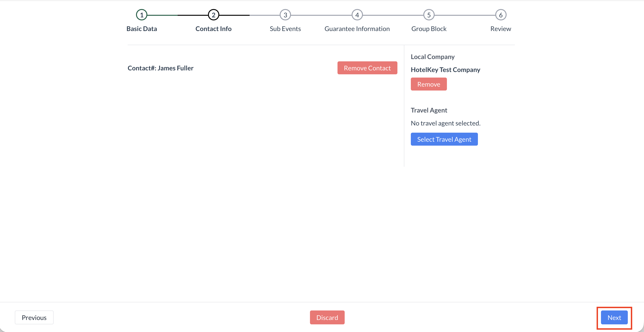Image resolution: width=644 pixels, height=332 pixels.
Task: Go back with Previous button
Action: click(x=34, y=317)
